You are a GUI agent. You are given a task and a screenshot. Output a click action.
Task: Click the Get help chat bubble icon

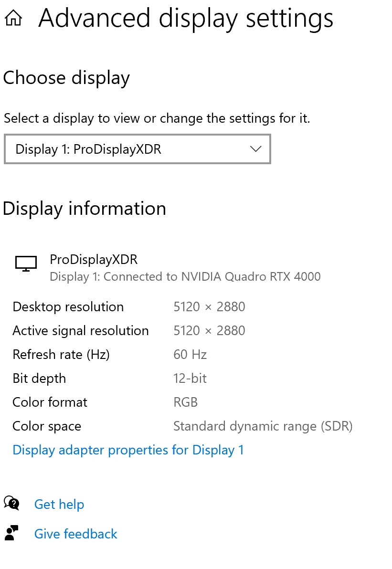tap(11, 503)
